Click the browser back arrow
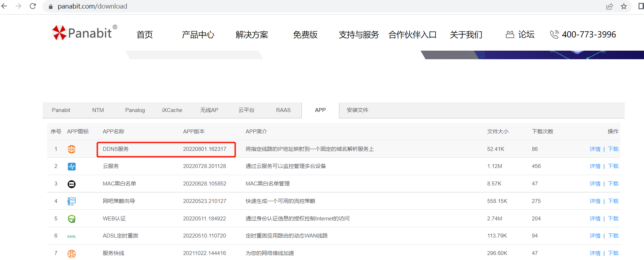Image resolution: width=644 pixels, height=260 pixels. coord(4,6)
